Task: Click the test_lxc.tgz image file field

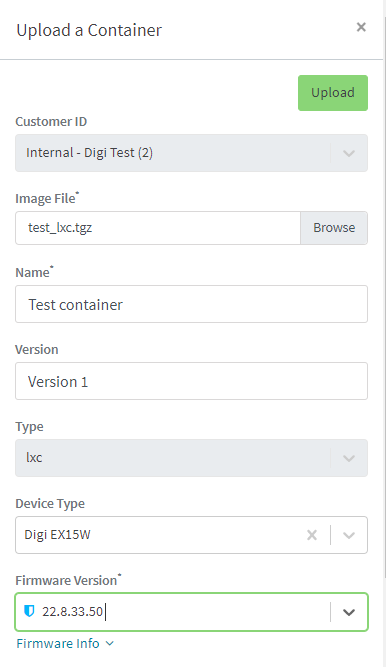Action: [x=158, y=228]
